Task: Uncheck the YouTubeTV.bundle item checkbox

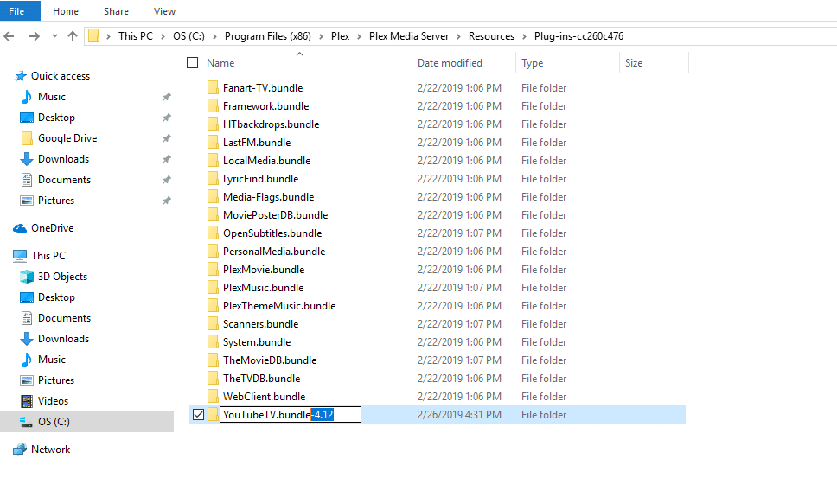Action: (198, 415)
